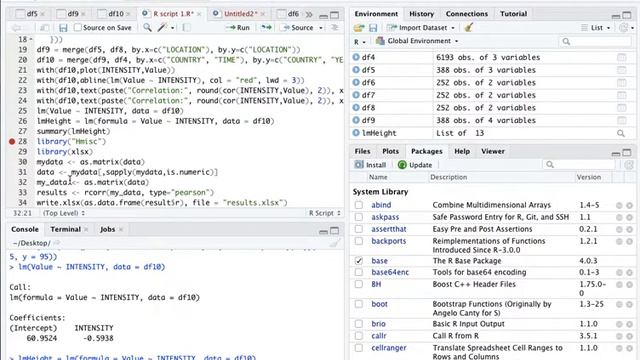
Task: Collapse the code fold on line 18
Action: (31, 40)
